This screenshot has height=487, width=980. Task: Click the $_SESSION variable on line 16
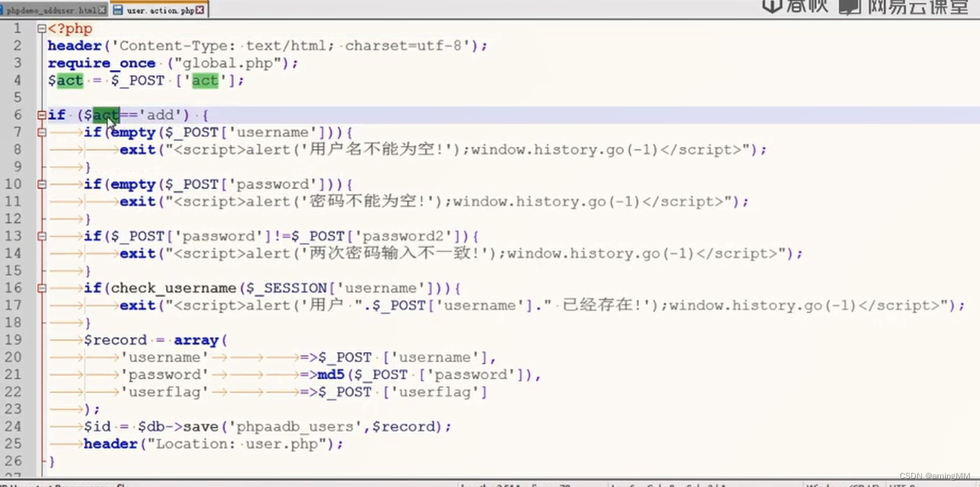pyautogui.click(x=286, y=288)
